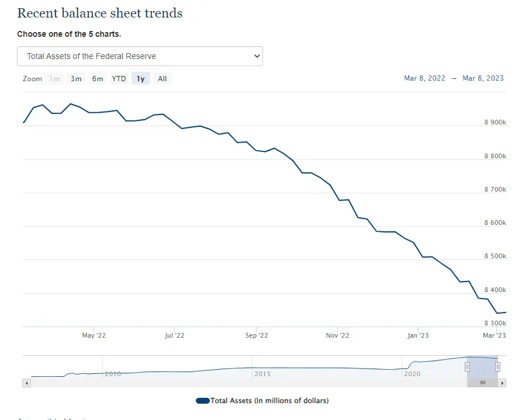Image resolution: width=529 pixels, height=420 pixels.
Task: Grab the navigator left range handle
Action: click(x=467, y=367)
